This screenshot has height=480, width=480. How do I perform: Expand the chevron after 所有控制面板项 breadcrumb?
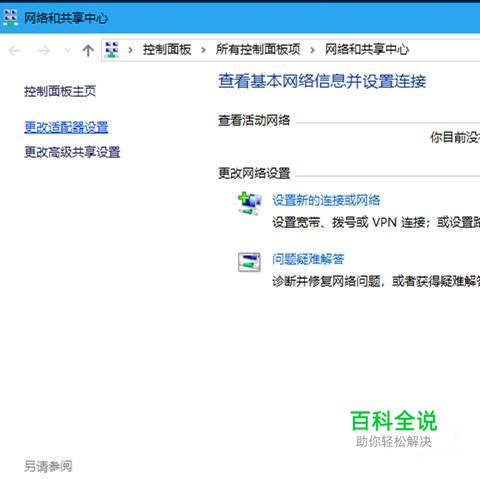(312, 50)
